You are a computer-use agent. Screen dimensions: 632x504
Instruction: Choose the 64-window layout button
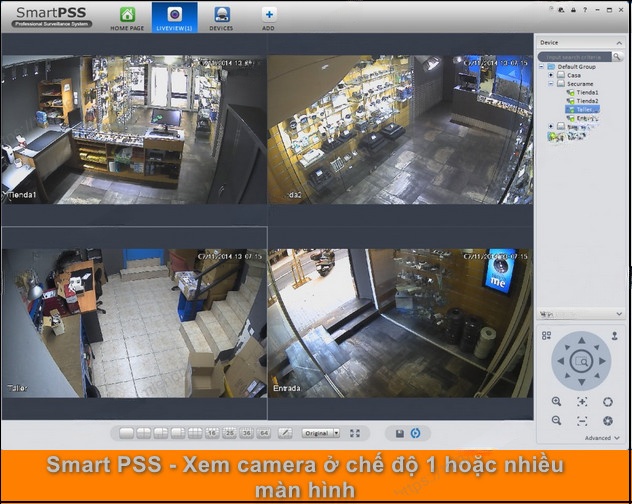click(264, 433)
